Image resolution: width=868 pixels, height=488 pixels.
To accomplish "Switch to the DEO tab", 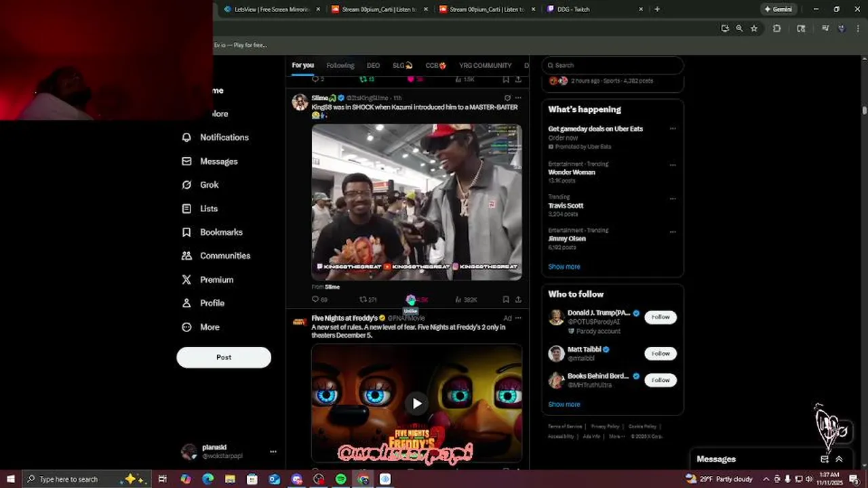I will point(374,66).
